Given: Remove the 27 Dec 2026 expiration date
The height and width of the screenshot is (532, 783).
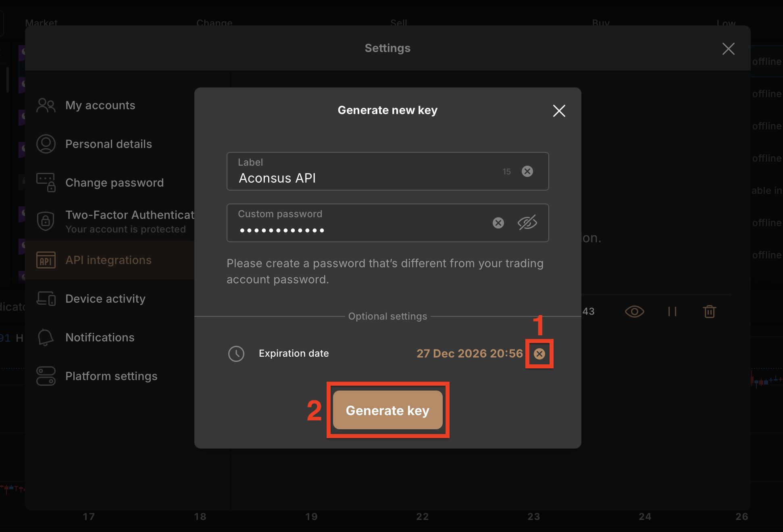Looking at the screenshot, I should click(x=539, y=354).
